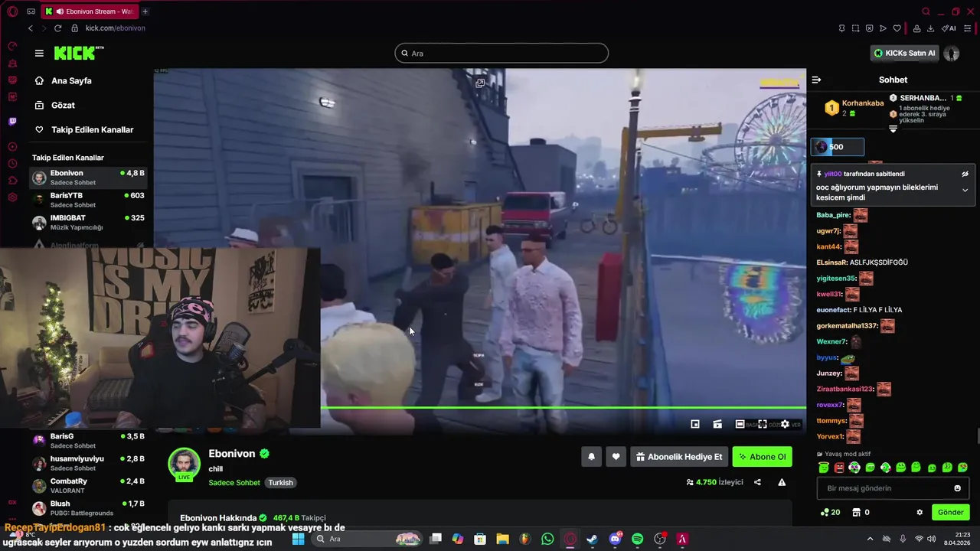Reload the browser page
Viewport: 980px width, 551px height.
pyautogui.click(x=57, y=28)
